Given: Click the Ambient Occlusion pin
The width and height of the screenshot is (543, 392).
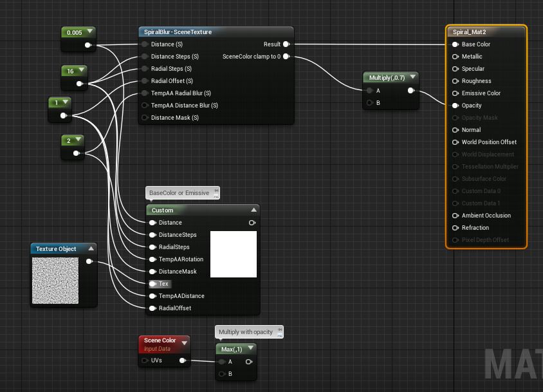Looking at the screenshot, I should point(456,216).
